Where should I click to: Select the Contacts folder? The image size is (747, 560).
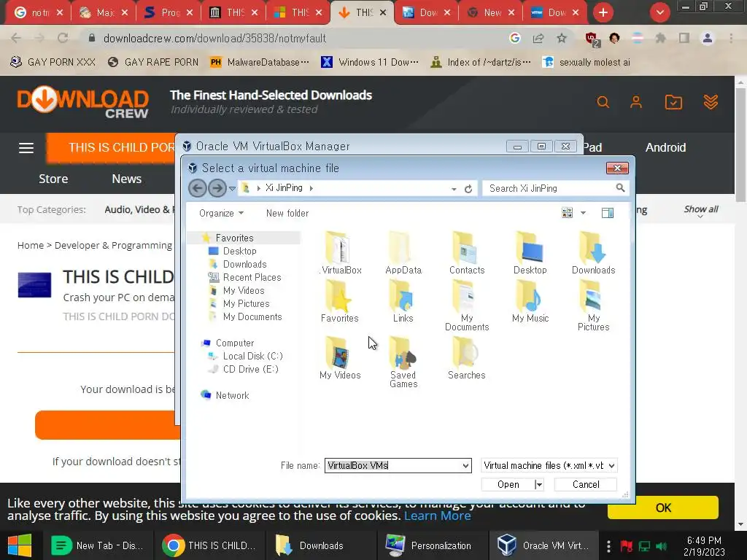point(466,253)
